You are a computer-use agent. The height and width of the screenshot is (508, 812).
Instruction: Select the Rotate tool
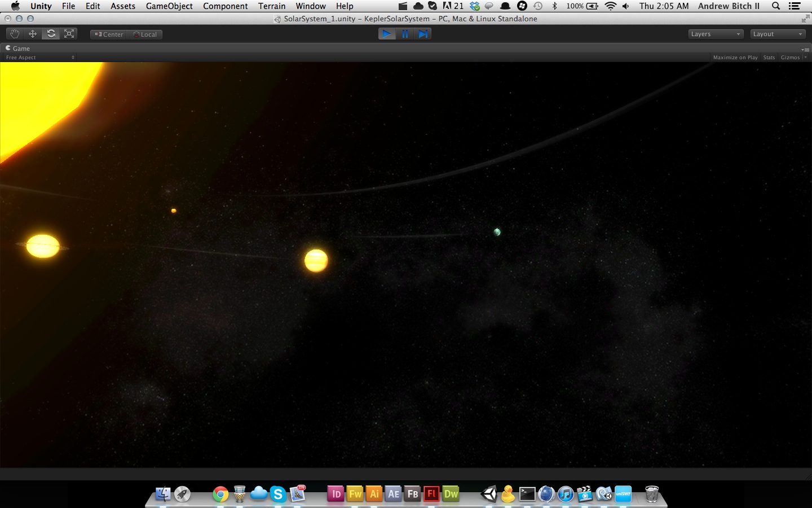tap(51, 34)
